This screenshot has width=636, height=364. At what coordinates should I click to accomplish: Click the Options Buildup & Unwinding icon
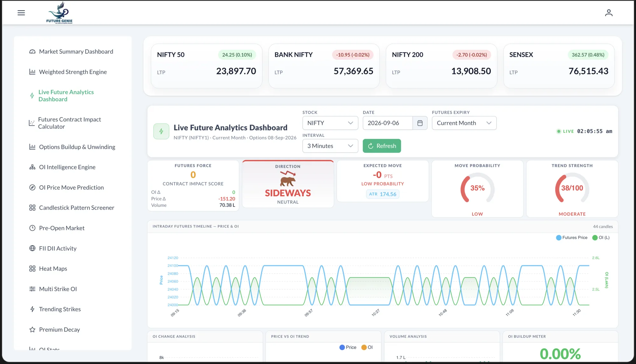(32, 147)
